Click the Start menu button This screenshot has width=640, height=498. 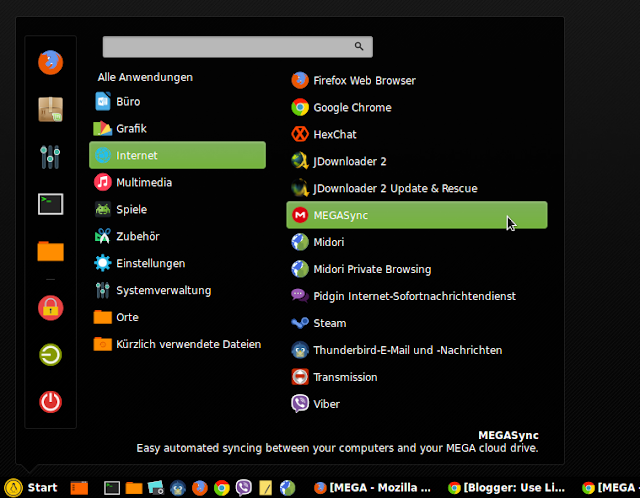(31, 487)
